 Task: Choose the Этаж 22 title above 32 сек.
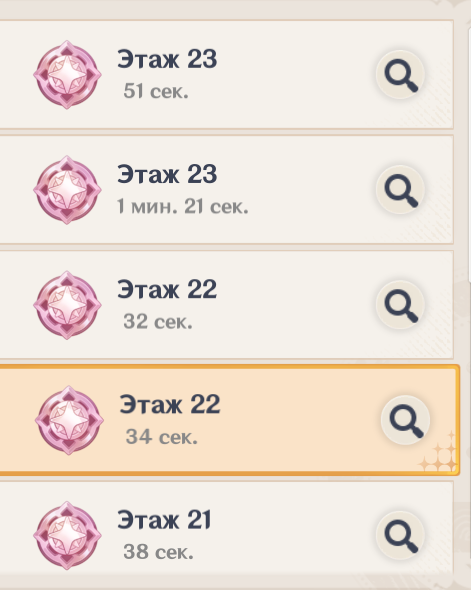pyautogui.click(x=167, y=289)
